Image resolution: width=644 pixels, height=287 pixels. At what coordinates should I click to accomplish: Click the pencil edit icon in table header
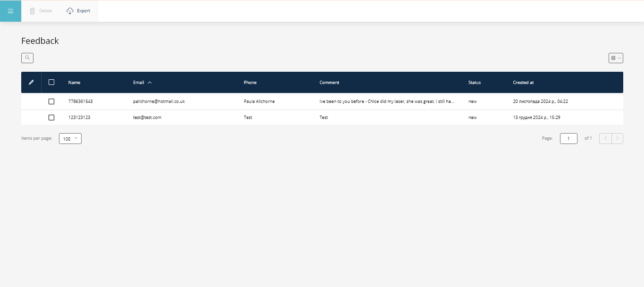(31, 82)
